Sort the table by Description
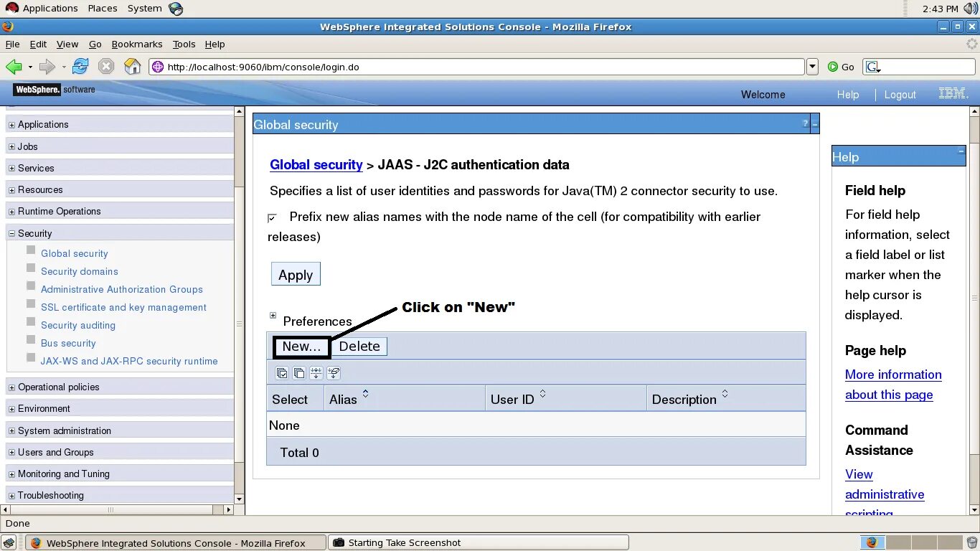Image resolution: width=980 pixels, height=551 pixels. pyautogui.click(x=725, y=394)
